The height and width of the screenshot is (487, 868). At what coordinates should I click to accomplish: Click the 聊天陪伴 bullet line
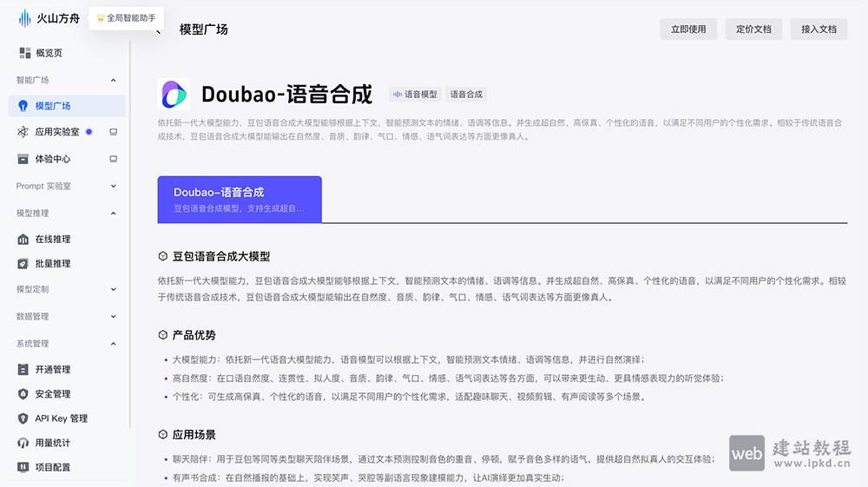(444, 458)
